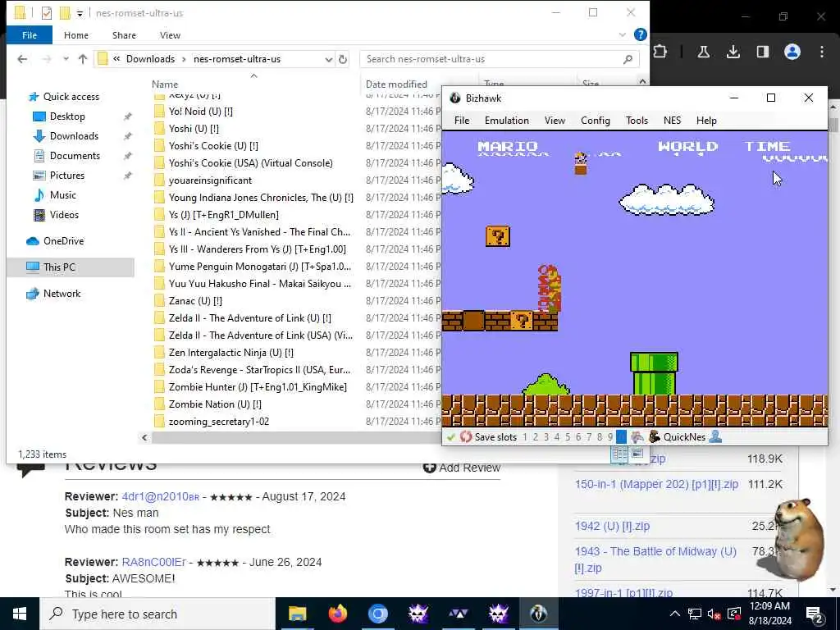
Task: Open the blue File tab in File Explorer
Action: 30,35
